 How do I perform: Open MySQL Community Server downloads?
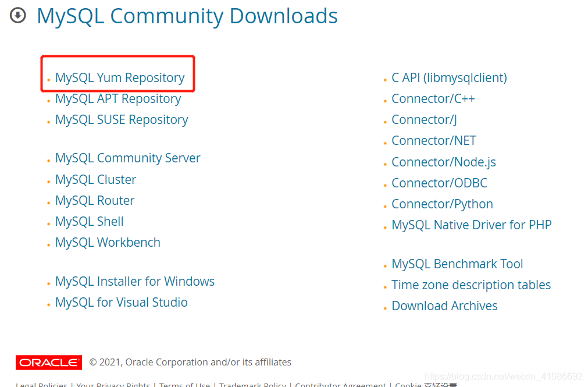pyautogui.click(x=127, y=158)
